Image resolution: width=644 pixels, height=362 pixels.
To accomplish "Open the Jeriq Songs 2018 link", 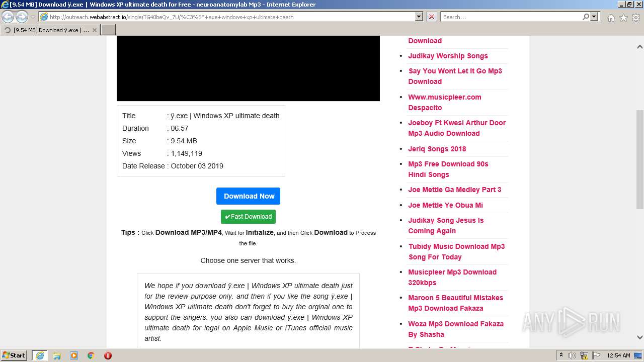I will (437, 149).
